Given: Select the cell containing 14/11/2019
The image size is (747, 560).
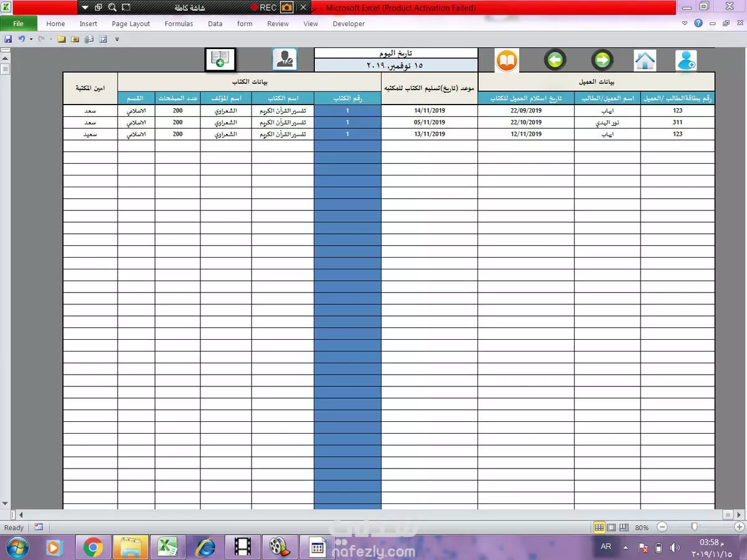Looking at the screenshot, I should point(430,110).
